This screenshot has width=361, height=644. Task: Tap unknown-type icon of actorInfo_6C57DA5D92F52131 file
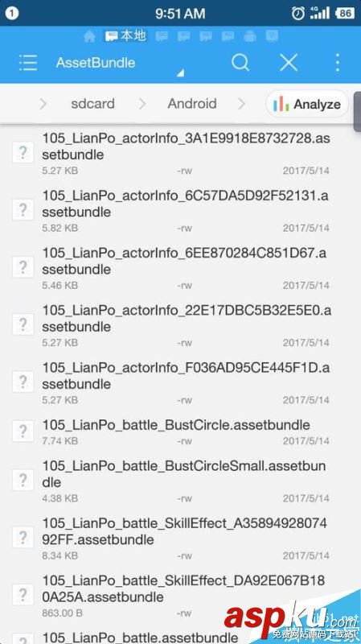[23, 210]
